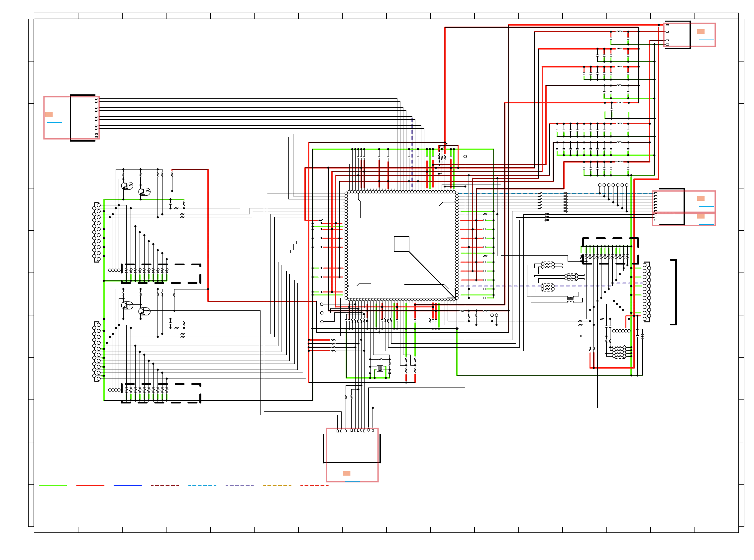The width and height of the screenshot is (754, 560).
Task: Click the small square inside the central IC
Action: coord(401,244)
